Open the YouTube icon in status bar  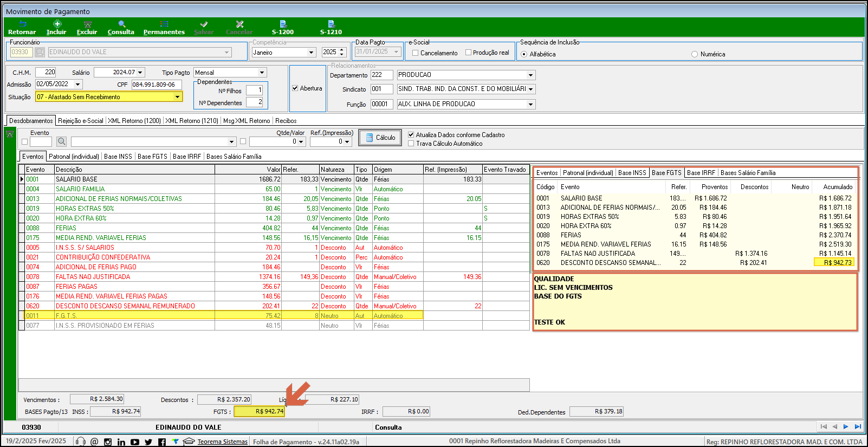(135, 442)
